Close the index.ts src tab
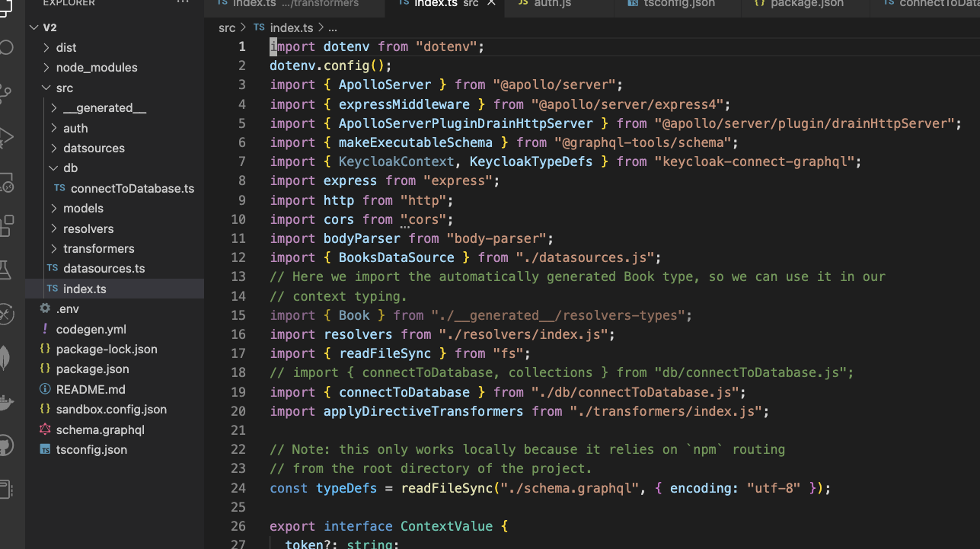The width and height of the screenshot is (980, 549). 491,3
